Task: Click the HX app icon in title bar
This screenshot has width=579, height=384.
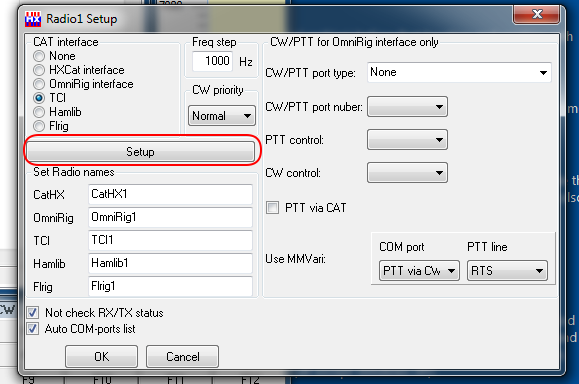Action: pyautogui.click(x=33, y=19)
